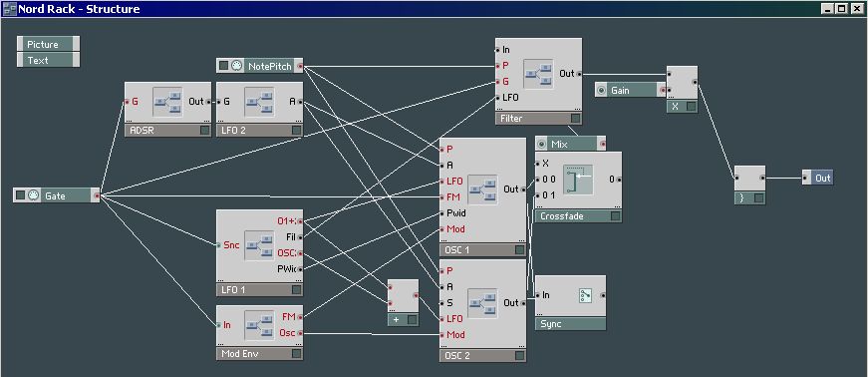868x377 pixels.
Task: Click the Sync module In port
Action: click(538, 295)
